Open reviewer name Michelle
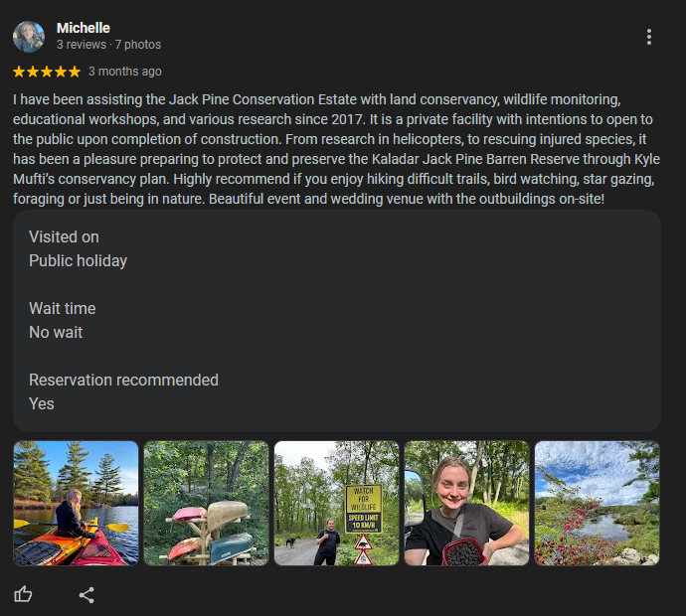 pos(84,28)
